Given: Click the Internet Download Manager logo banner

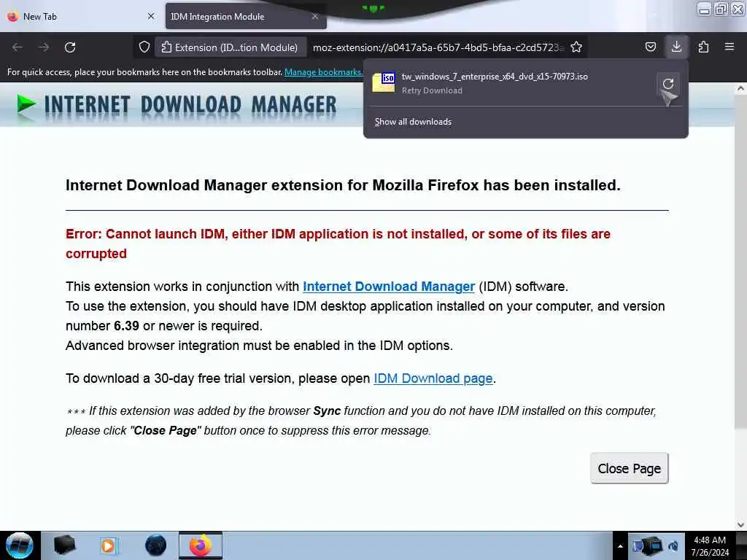Looking at the screenshot, I should point(177,105).
